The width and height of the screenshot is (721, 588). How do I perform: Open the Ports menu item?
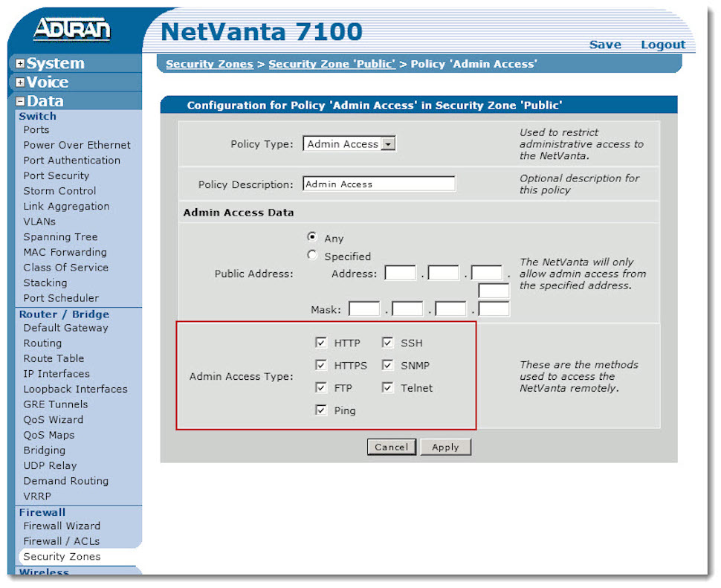click(36, 130)
